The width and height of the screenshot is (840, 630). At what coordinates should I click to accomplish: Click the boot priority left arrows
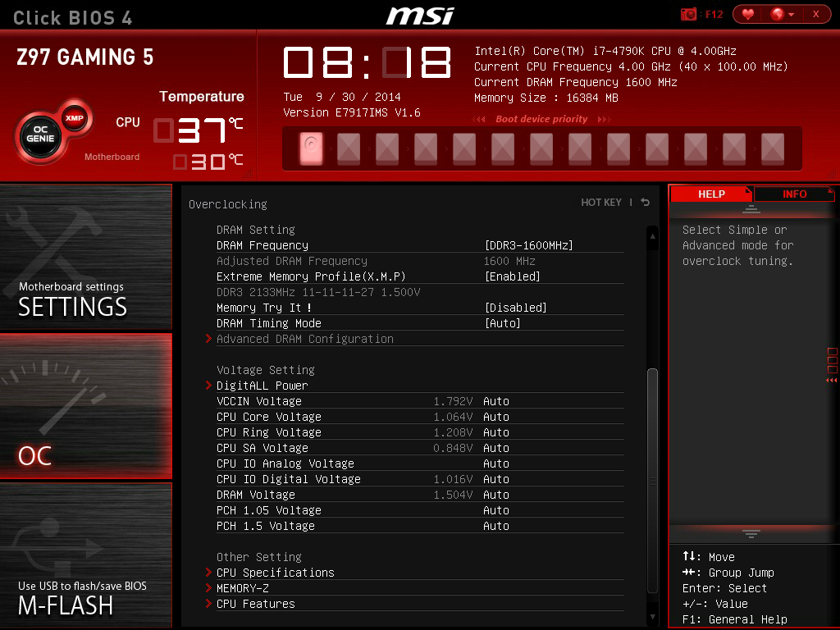(478, 120)
